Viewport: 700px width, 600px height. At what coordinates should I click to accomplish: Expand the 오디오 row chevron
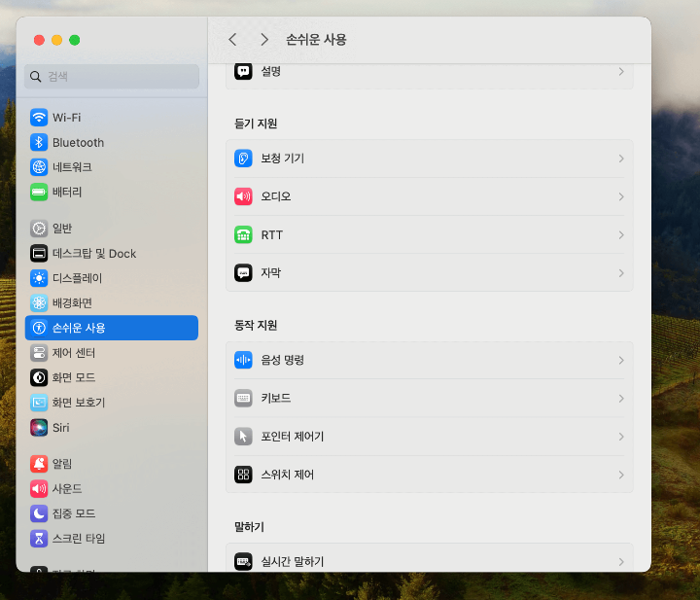pos(621,196)
